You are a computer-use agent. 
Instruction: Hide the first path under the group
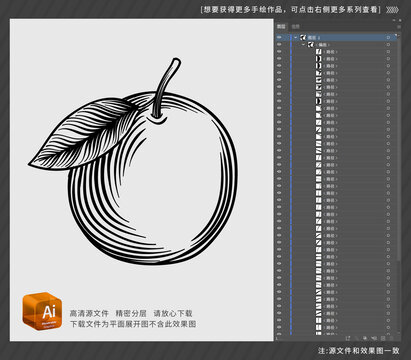click(279, 52)
